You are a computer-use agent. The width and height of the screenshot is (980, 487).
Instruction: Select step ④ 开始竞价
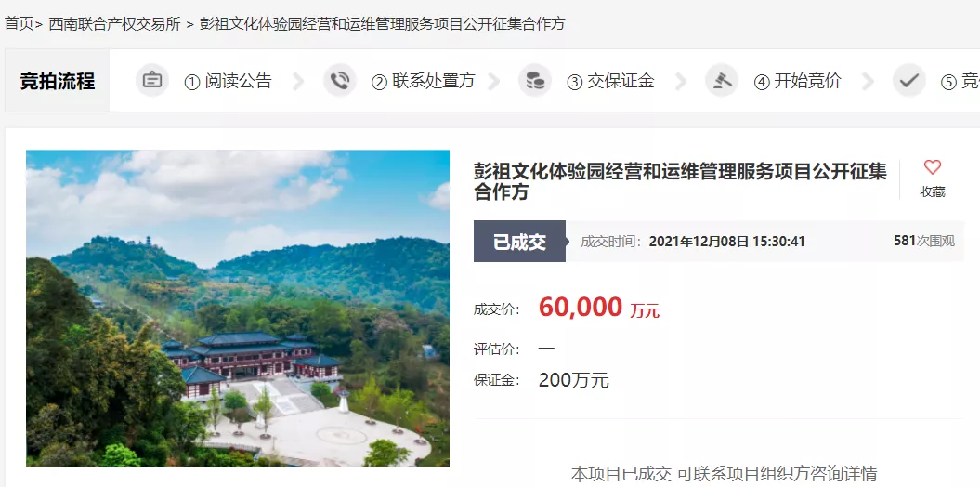point(798,81)
